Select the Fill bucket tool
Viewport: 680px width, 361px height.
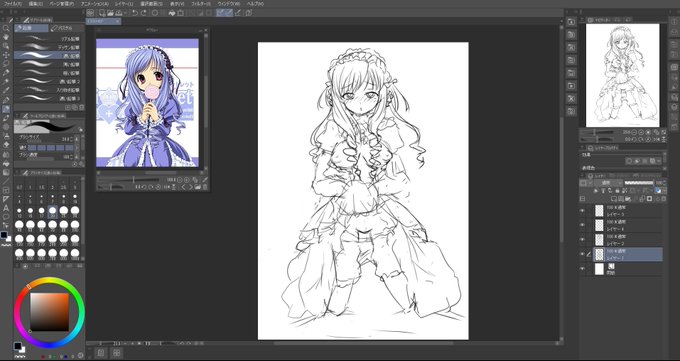tap(6, 164)
